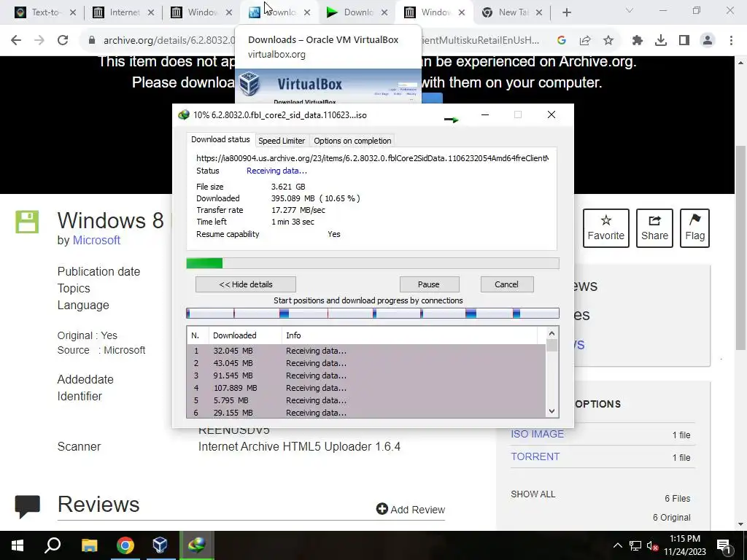Open File Explorer from taskbar
Viewport: 747px width, 560px height.
[x=90, y=545]
